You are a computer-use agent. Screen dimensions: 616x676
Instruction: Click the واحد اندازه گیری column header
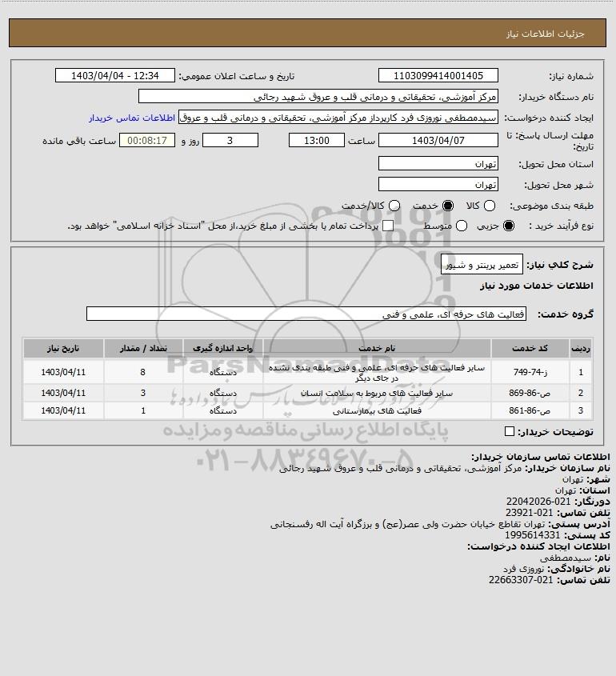click(x=223, y=348)
